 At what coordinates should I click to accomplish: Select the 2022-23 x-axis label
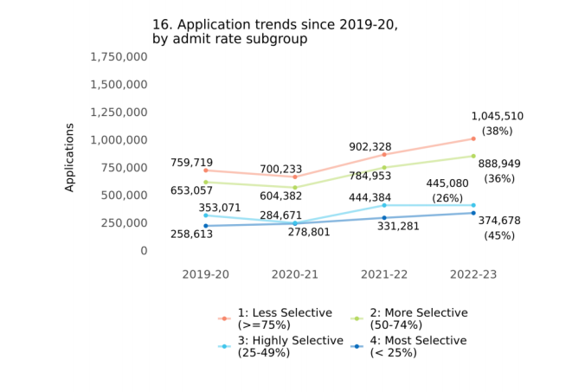pyautogui.click(x=472, y=274)
